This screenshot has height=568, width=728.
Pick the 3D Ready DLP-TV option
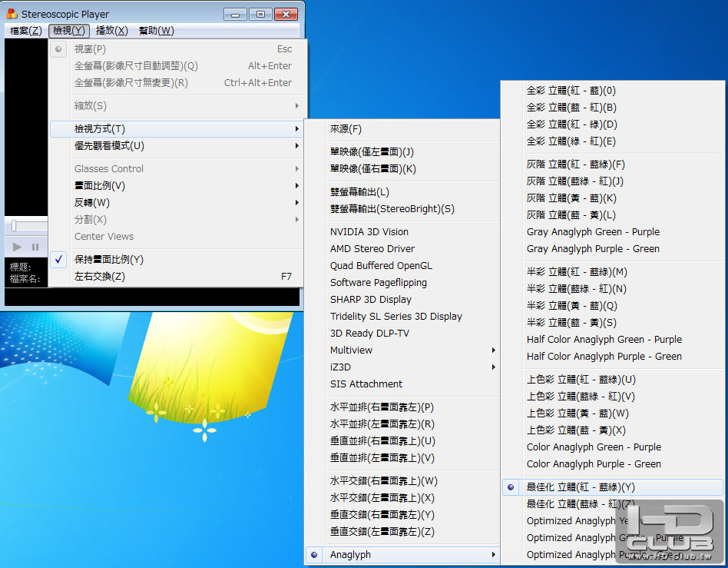tap(402, 334)
